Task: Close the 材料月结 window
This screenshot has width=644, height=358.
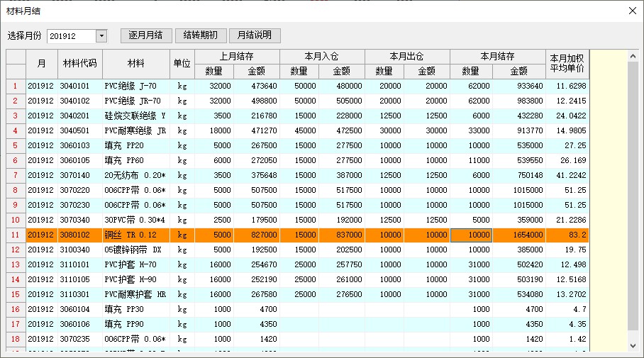Action: tap(633, 11)
